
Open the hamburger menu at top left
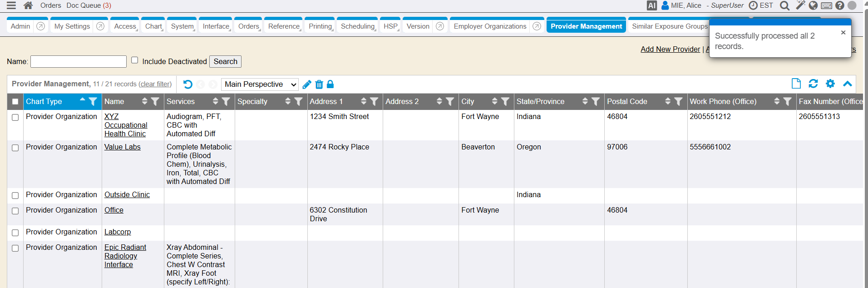coord(11,5)
